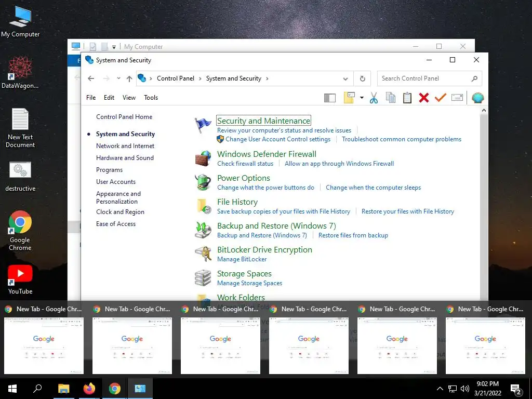Image resolution: width=532 pixels, height=399 pixels.
Task: Click the YouTube desktop shortcut
Action: pyautogui.click(x=20, y=280)
